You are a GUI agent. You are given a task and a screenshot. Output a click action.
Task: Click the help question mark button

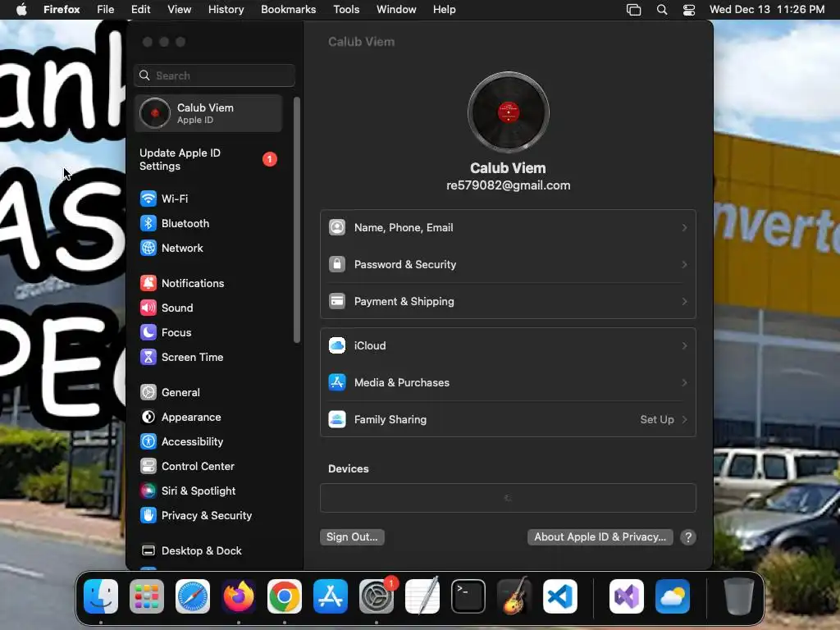tap(688, 537)
